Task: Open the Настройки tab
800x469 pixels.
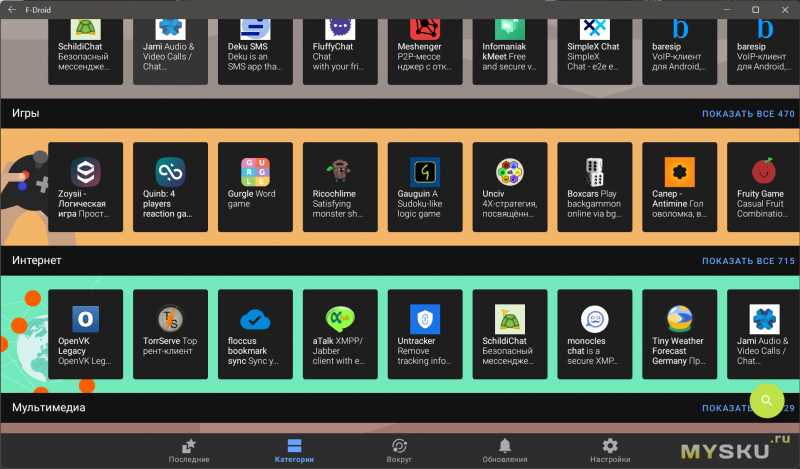Action: 610,451
